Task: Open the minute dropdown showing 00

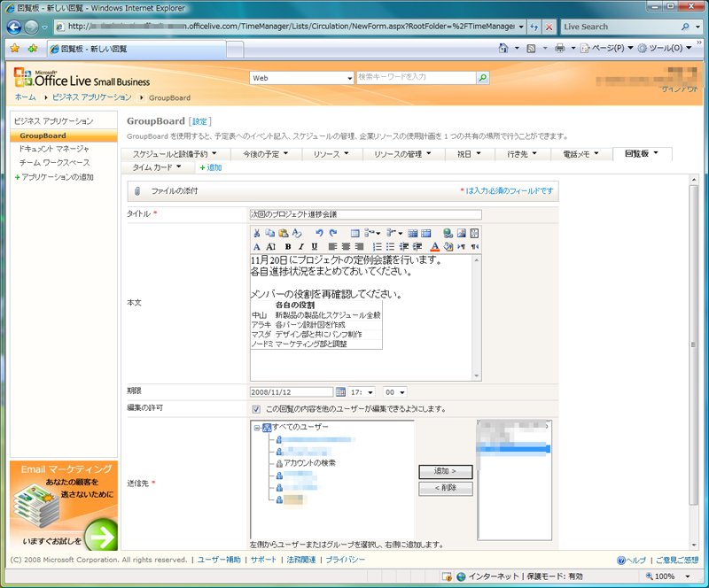Action: 394,392
